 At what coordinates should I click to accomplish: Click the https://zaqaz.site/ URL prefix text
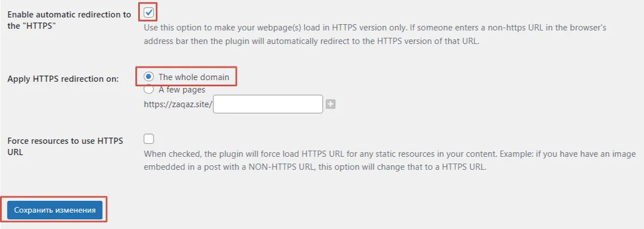coord(178,104)
